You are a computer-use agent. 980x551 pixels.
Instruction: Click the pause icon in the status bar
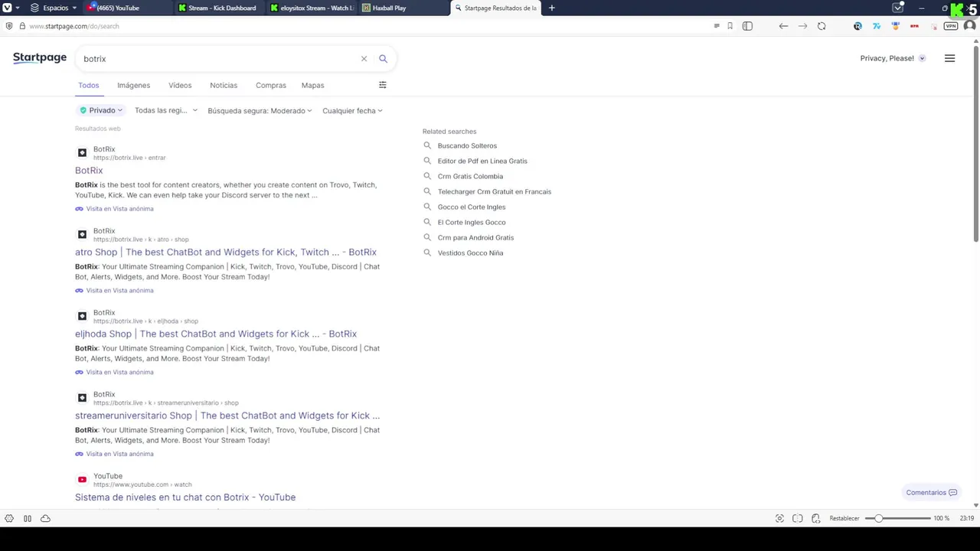(28, 518)
